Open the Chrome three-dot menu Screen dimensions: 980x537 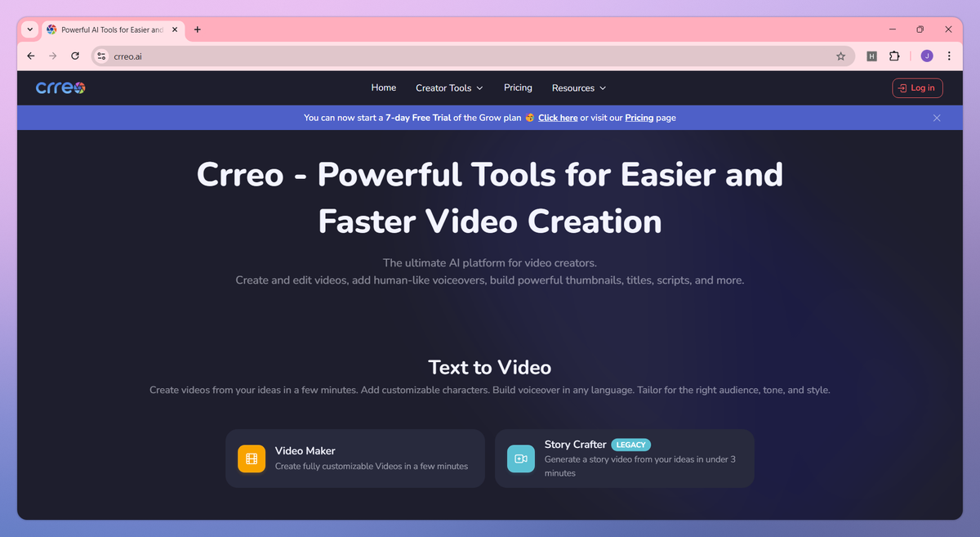949,56
